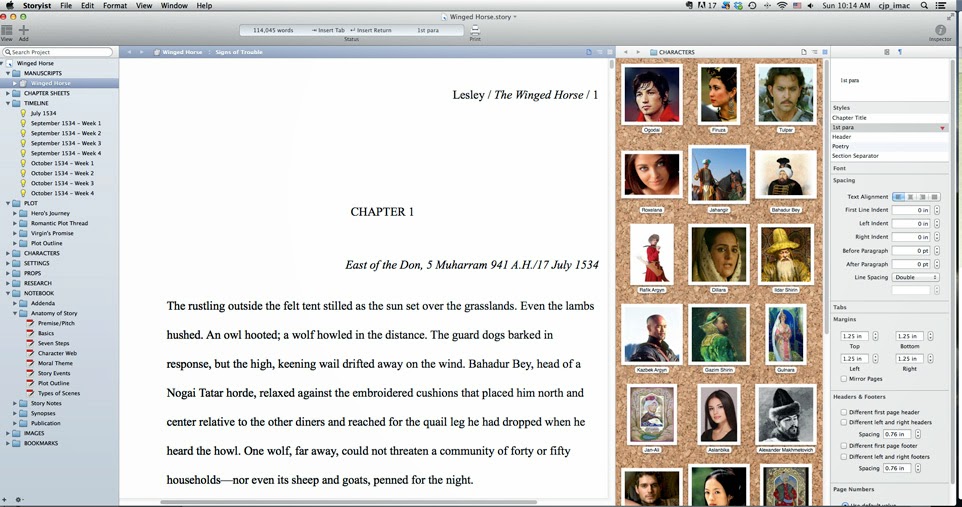Switch Characters pane to outline view icon
Viewport: 962px width, 507px height.
tap(815, 52)
